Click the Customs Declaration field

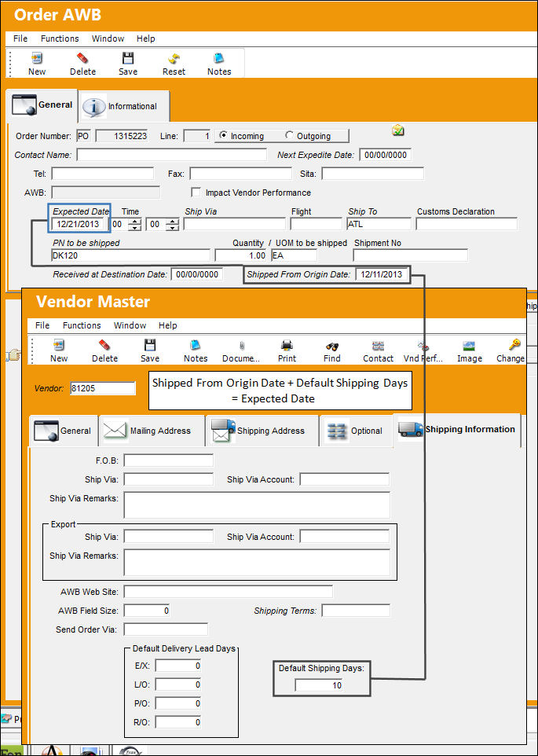pyautogui.click(x=467, y=224)
